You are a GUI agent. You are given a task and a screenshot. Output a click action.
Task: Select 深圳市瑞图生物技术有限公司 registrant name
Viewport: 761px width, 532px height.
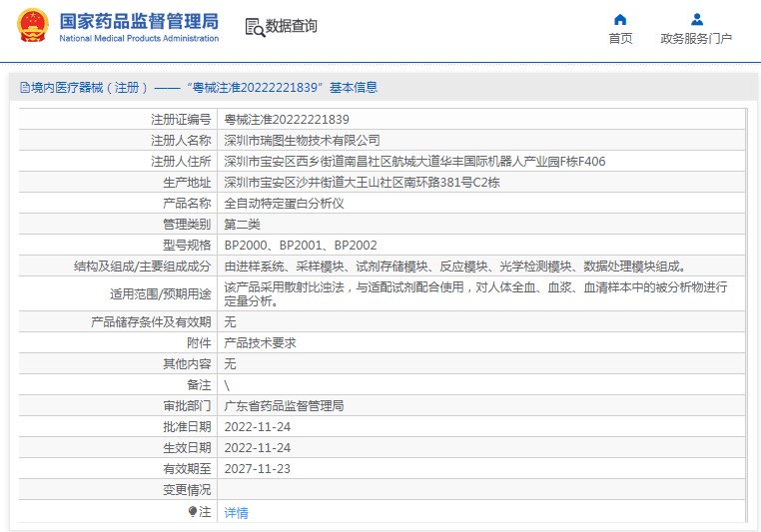pos(302,140)
